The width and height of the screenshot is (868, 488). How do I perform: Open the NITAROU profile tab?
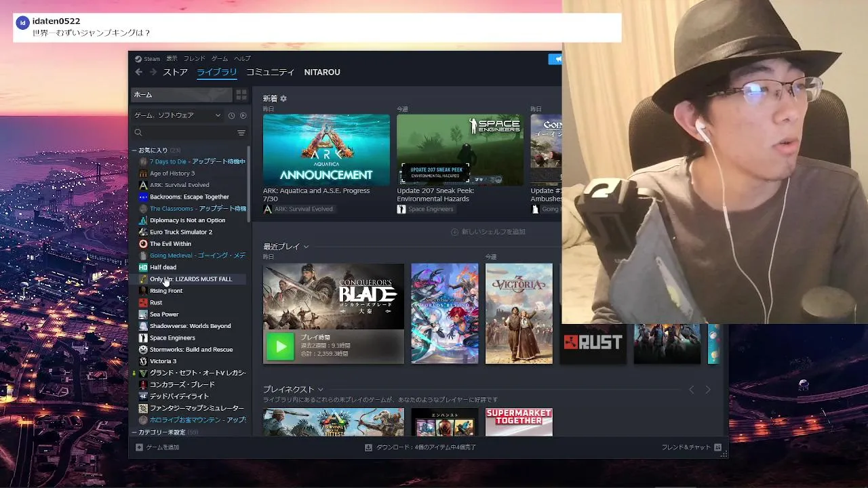[x=322, y=72]
